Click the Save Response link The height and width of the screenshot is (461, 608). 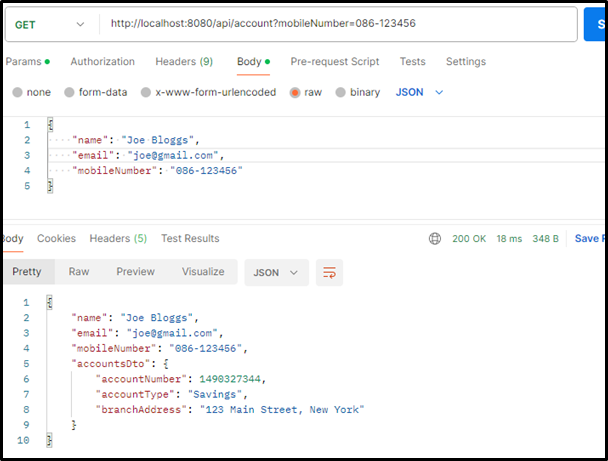[x=589, y=238]
